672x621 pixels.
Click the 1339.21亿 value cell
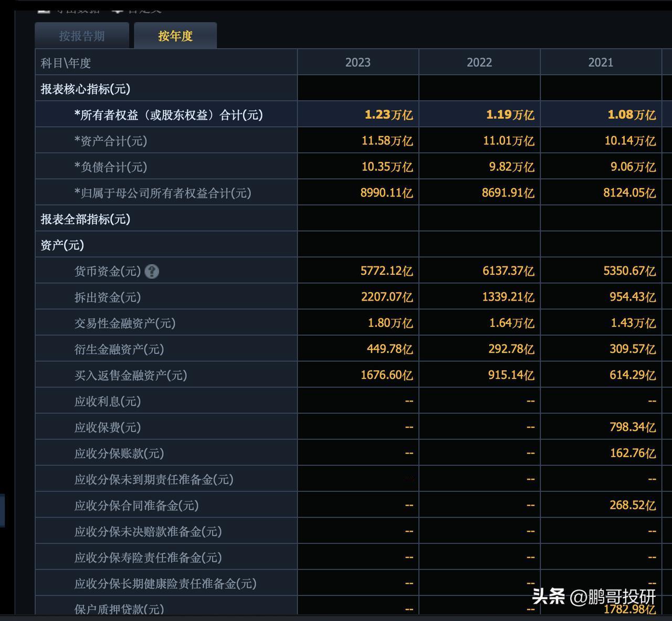[x=508, y=297]
